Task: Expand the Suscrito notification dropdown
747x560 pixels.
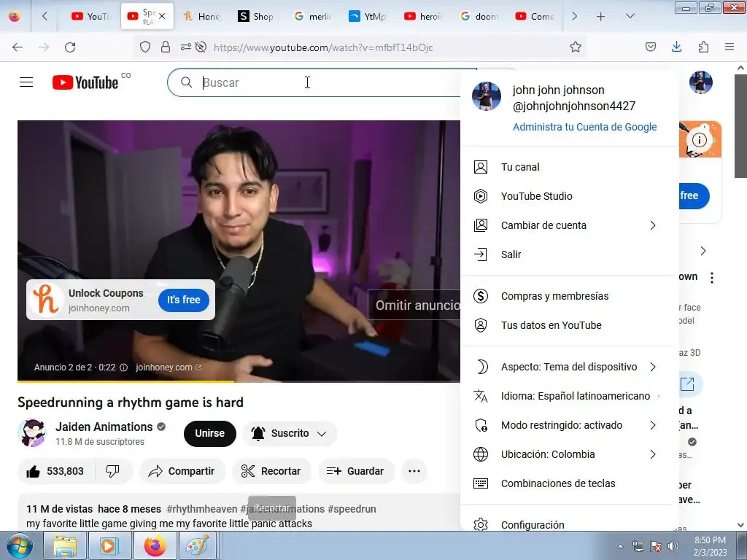Action: (290, 433)
